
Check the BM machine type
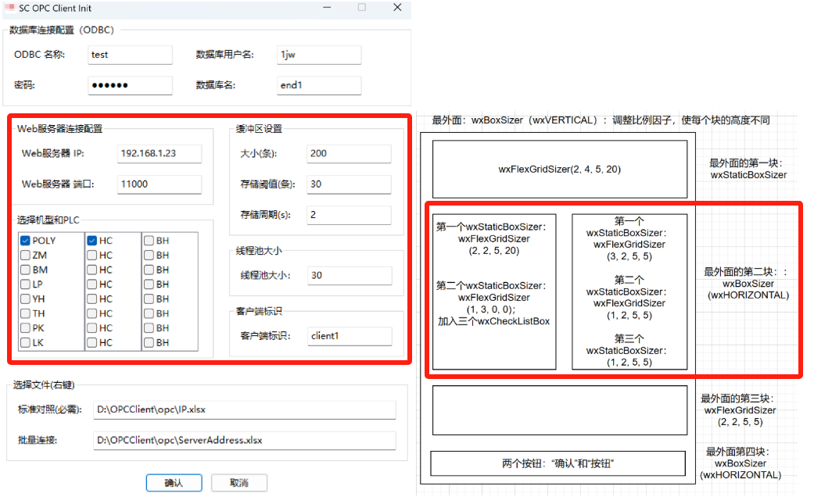click(25, 270)
